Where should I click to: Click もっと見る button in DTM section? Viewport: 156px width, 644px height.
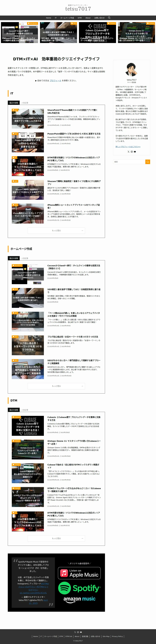click(x=56, y=538)
